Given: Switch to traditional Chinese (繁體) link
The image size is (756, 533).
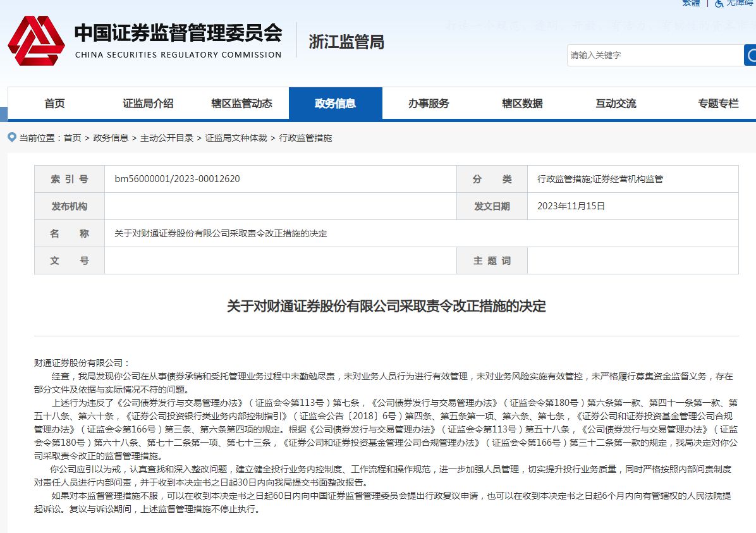Looking at the screenshot, I should tap(691, 3).
